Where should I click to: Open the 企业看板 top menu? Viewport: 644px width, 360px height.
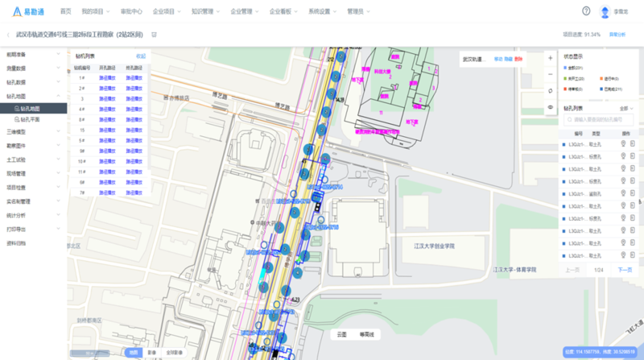pos(283,11)
